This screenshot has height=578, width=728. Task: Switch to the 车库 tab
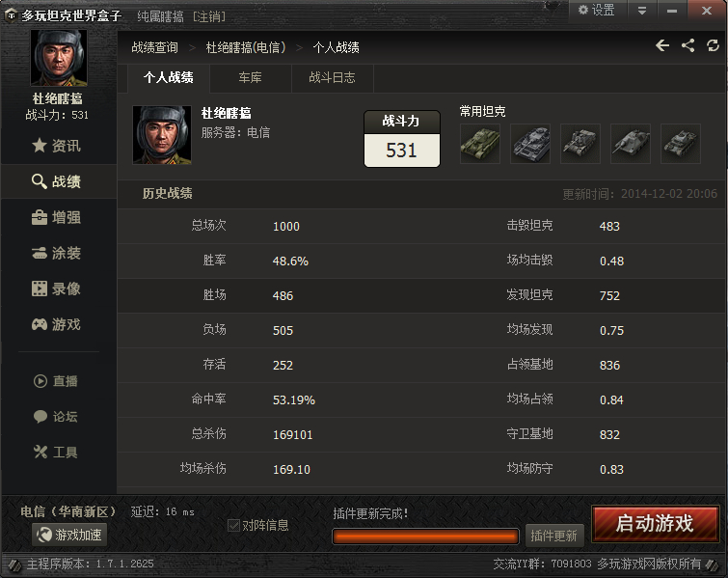(x=251, y=77)
